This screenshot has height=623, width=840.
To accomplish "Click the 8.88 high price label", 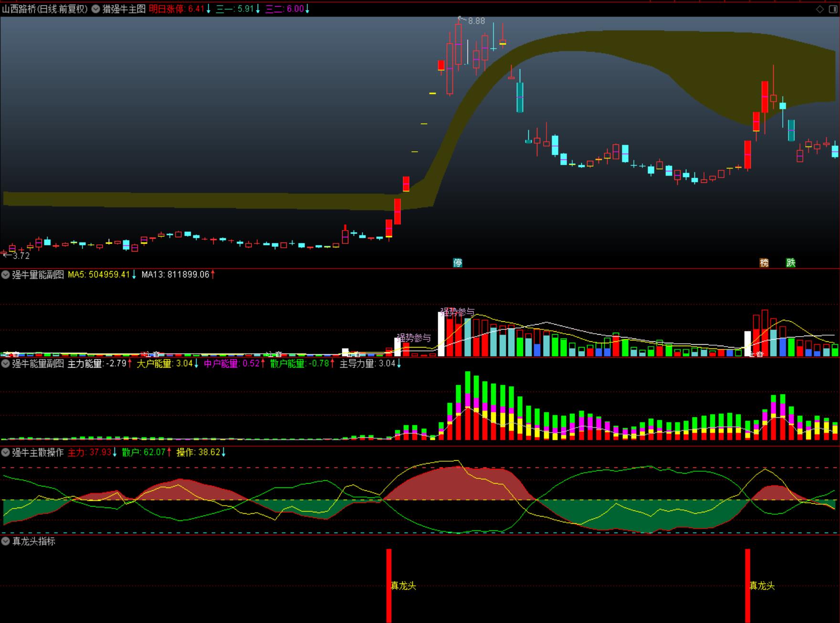I will [476, 21].
